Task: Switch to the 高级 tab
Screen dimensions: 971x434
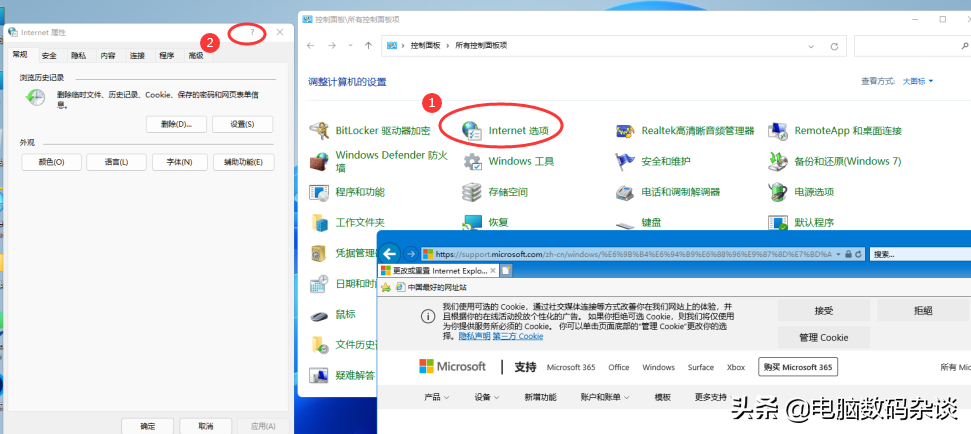Action: point(196,56)
